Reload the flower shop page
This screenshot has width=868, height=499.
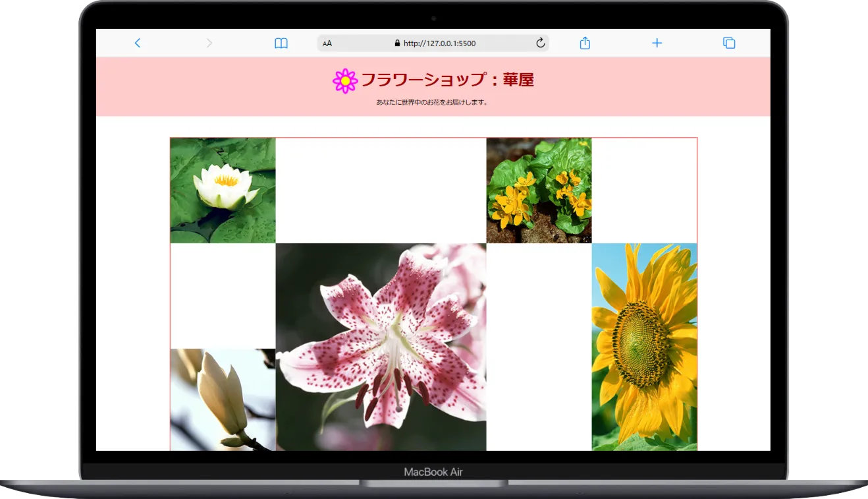point(541,43)
